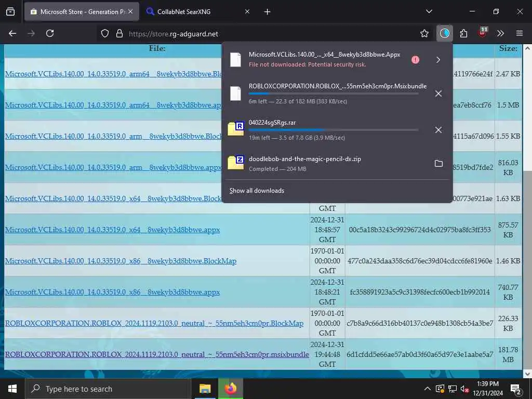Viewport: 532px width, 399px height.
Task: Click the ROBLOX Msixbundle download progress bar
Action: (x=334, y=94)
